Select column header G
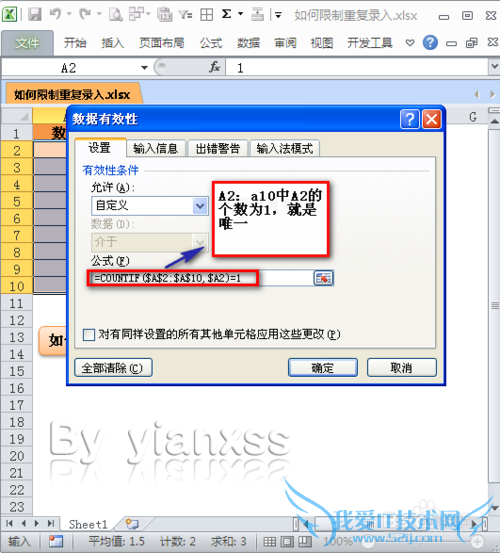The image size is (500, 553). pos(473,116)
